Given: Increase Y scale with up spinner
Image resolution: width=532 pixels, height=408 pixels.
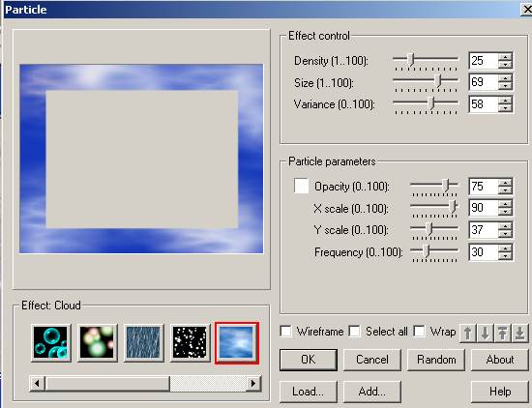Looking at the screenshot, I should point(505,226).
